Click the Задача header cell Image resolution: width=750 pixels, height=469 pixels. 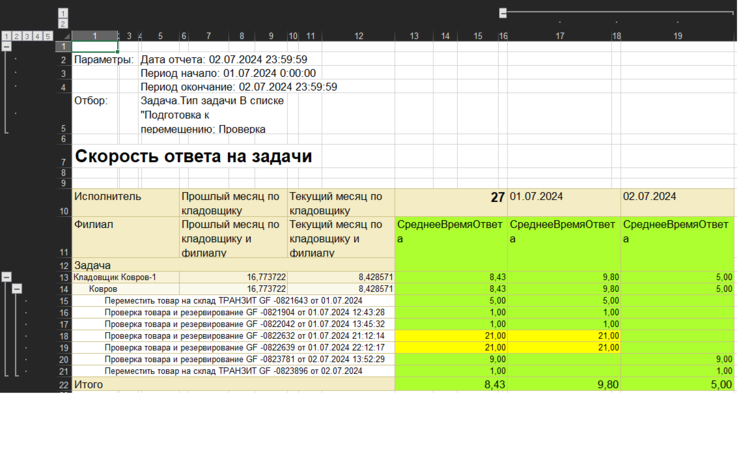tap(233, 265)
